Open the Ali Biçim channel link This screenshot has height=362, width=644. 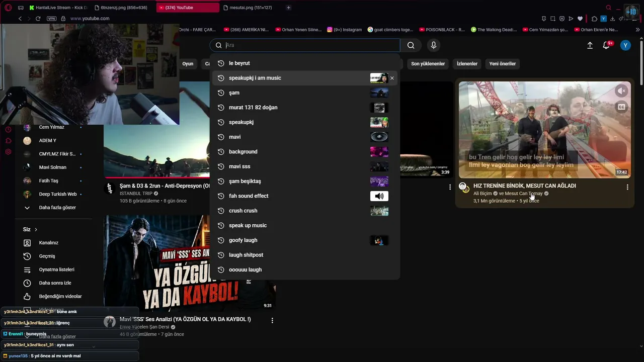click(482, 194)
